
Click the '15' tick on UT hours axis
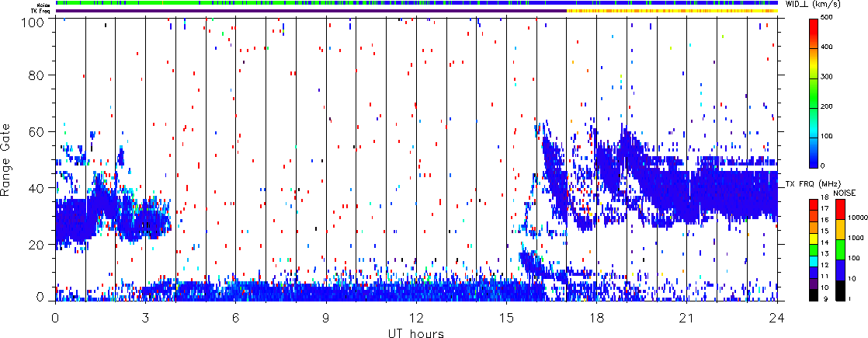[x=506, y=318]
